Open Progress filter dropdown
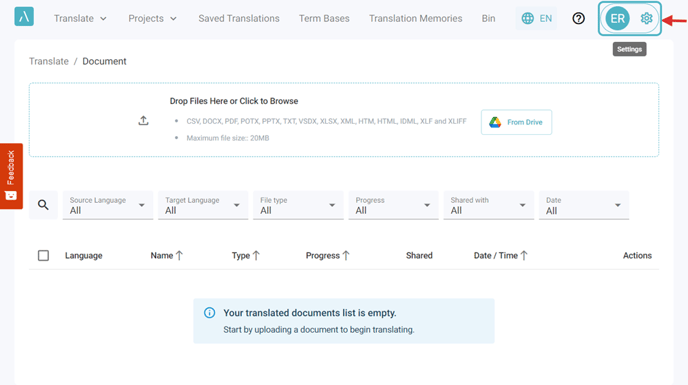Image resolution: width=688 pixels, height=385 pixels. [x=394, y=205]
